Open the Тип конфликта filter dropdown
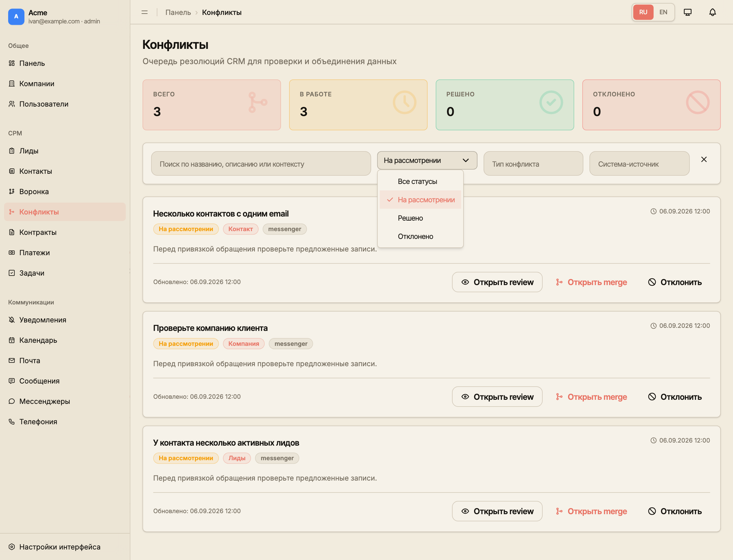The image size is (733, 560). pos(533,164)
